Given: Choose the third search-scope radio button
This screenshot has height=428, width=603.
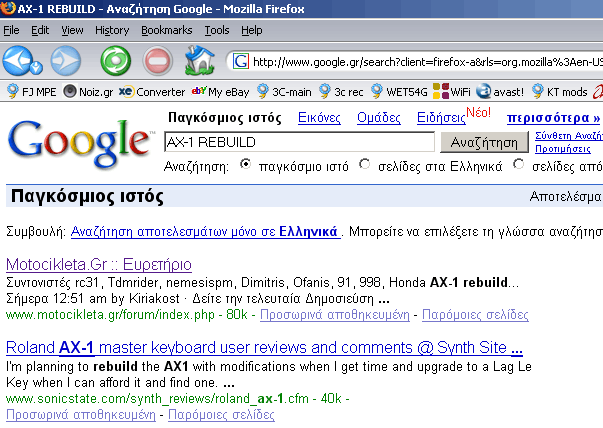Looking at the screenshot, I should click(519, 164).
